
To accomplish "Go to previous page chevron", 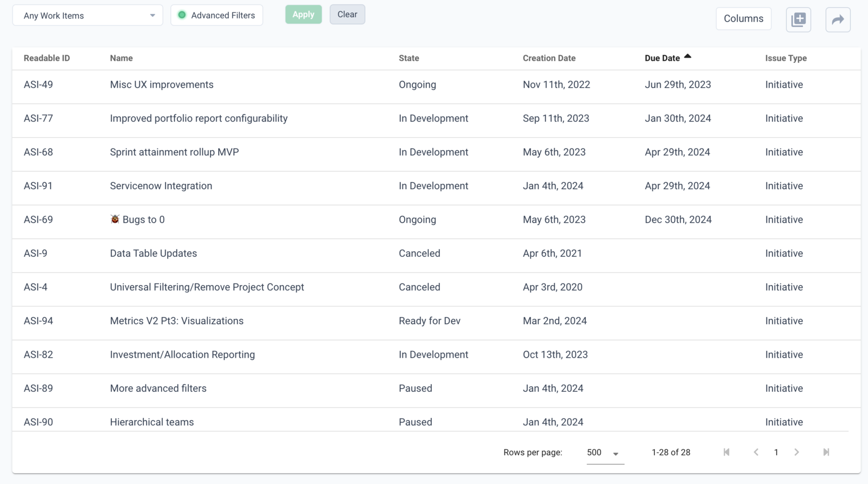I will tap(756, 452).
